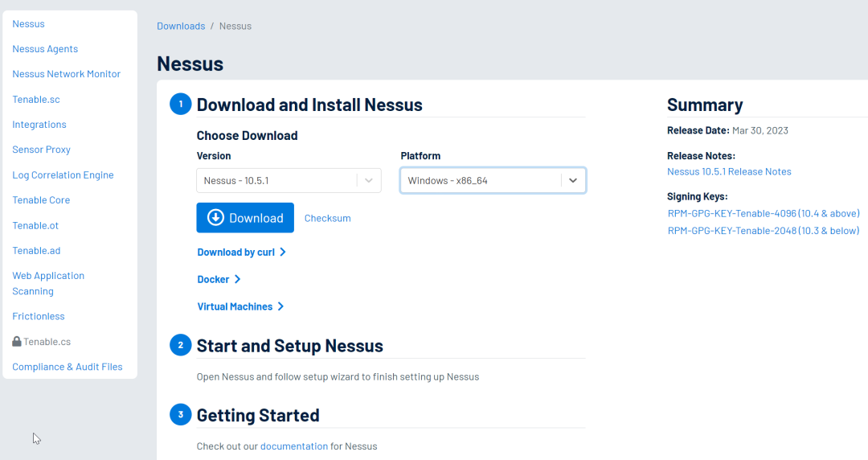This screenshot has width=868, height=460.
Task: Click the Start and Setup Nessus heading
Action: 289,346
